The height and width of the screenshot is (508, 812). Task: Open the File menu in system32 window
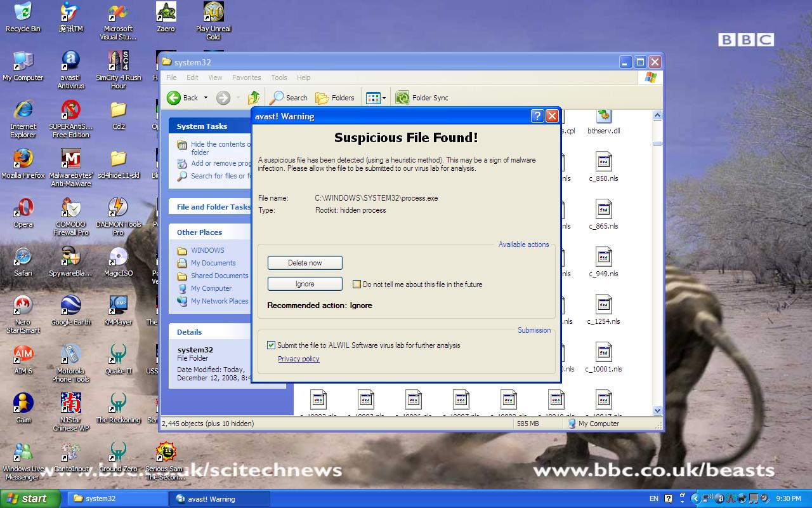click(x=171, y=77)
